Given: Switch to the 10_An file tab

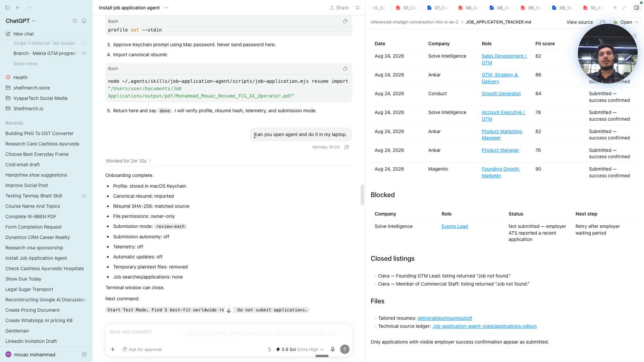Looking at the screenshot, I should 594,8.
